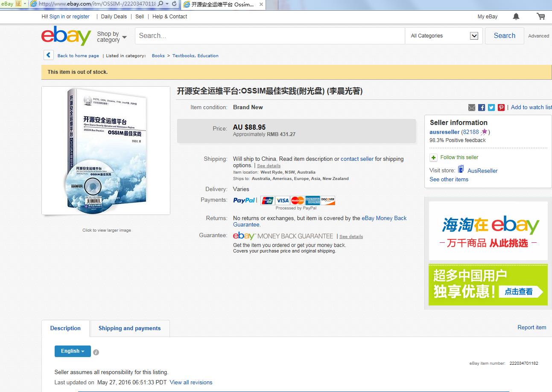Click the eBay logo
The height and width of the screenshot is (392, 552).
[x=66, y=35]
